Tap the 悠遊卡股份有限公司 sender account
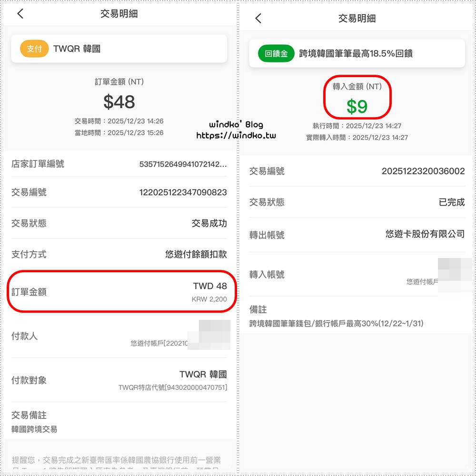The height and width of the screenshot is (476, 476). pyautogui.click(x=425, y=234)
